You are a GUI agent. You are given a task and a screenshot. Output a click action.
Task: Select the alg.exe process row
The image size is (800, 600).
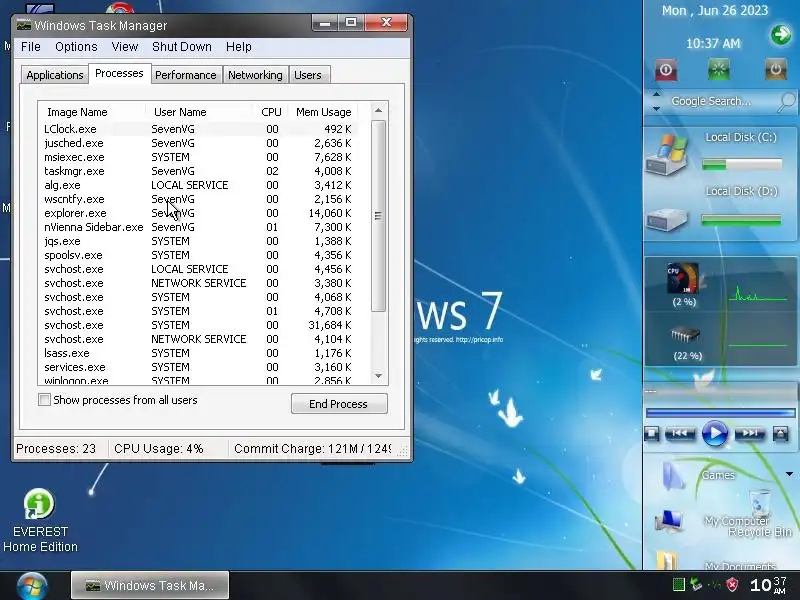pyautogui.click(x=198, y=185)
